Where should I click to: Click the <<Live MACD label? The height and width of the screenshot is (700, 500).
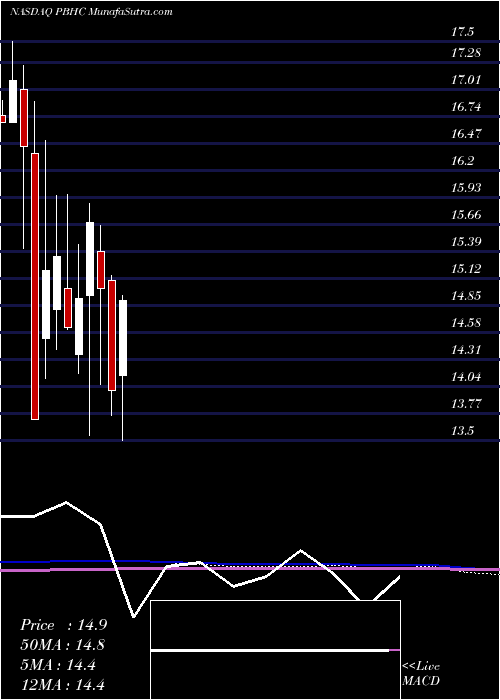(x=421, y=673)
